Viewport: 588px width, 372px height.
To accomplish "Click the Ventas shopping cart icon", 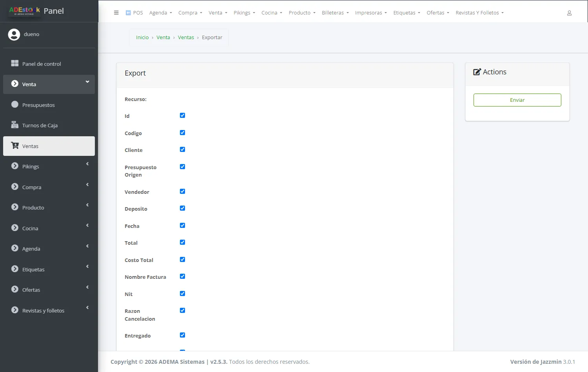I will [x=15, y=146].
